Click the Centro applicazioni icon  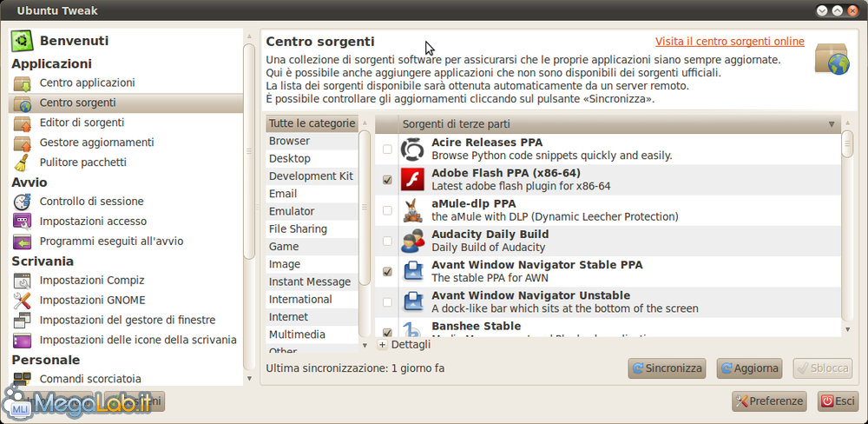tap(23, 83)
